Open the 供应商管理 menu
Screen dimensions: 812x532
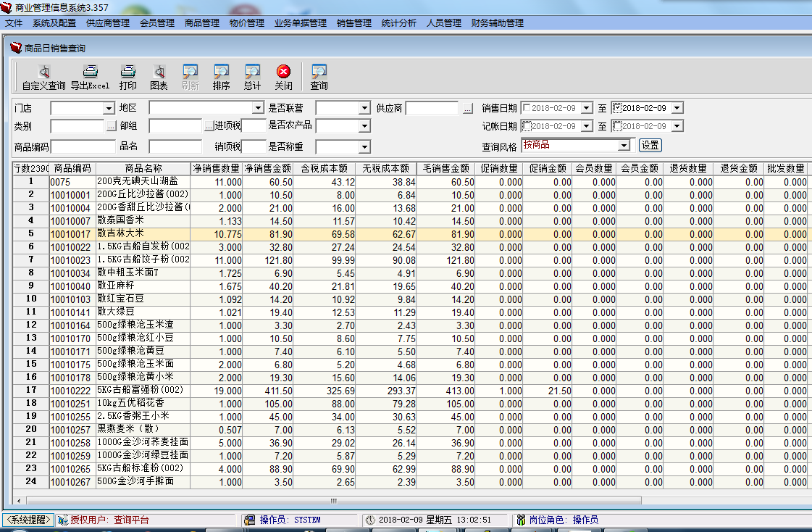tap(108, 22)
